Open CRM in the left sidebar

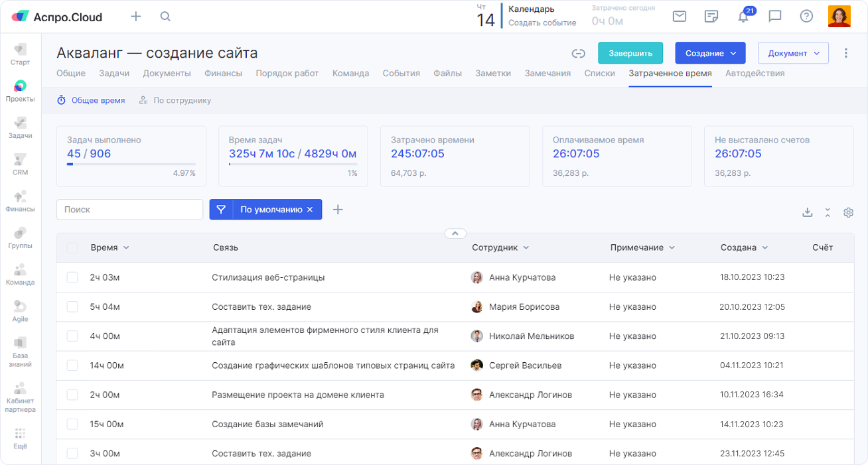20,165
